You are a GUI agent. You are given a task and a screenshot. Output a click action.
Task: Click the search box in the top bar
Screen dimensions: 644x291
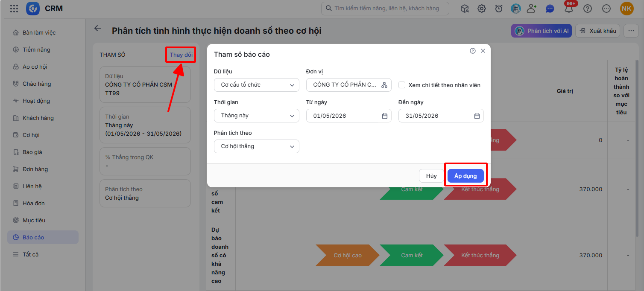pyautogui.click(x=385, y=9)
